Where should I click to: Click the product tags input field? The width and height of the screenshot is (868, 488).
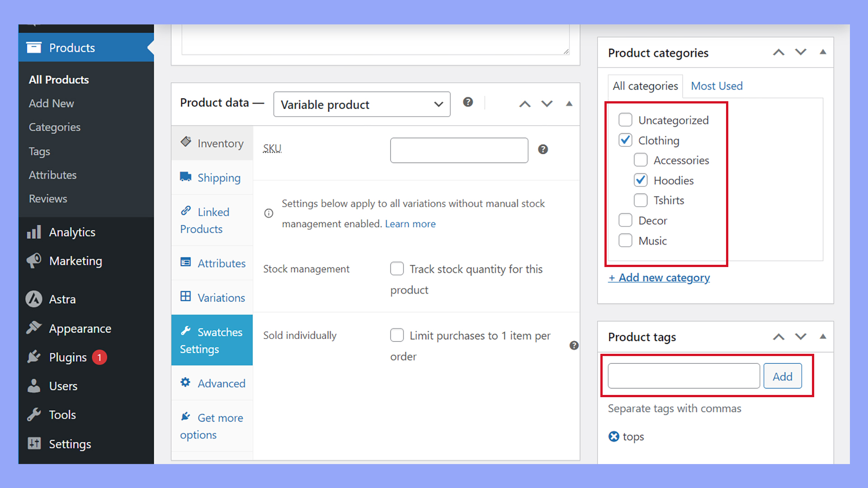click(683, 375)
